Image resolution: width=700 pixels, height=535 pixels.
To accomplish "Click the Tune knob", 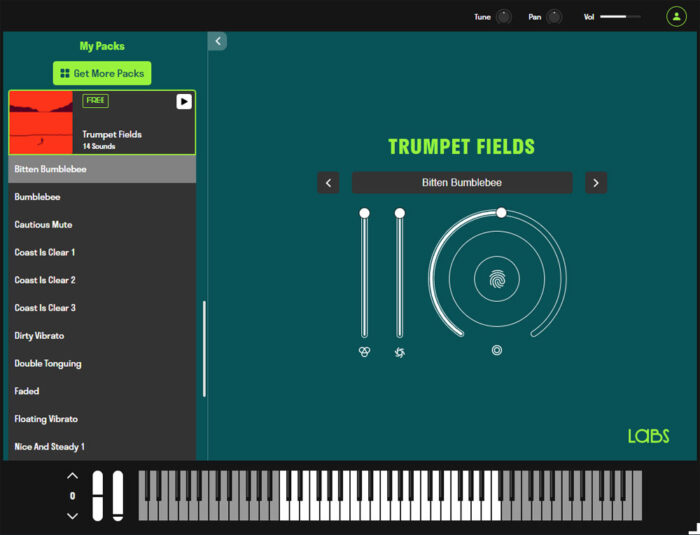I will (x=504, y=17).
